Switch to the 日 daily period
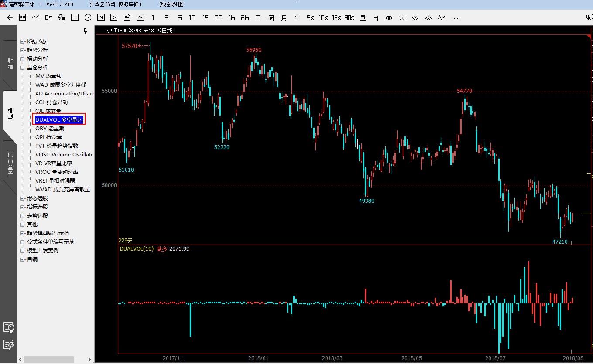The height and width of the screenshot is (364, 593). (x=258, y=18)
